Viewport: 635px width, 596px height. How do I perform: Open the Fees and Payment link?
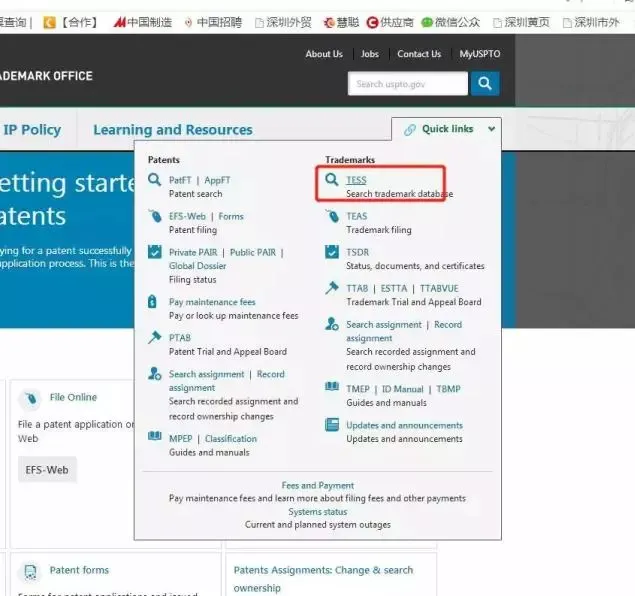(318, 485)
